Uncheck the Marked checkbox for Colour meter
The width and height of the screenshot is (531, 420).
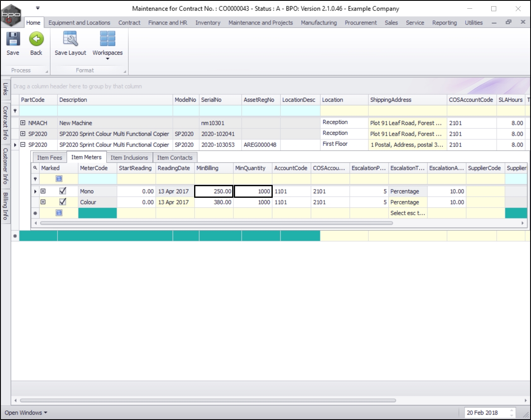click(63, 202)
